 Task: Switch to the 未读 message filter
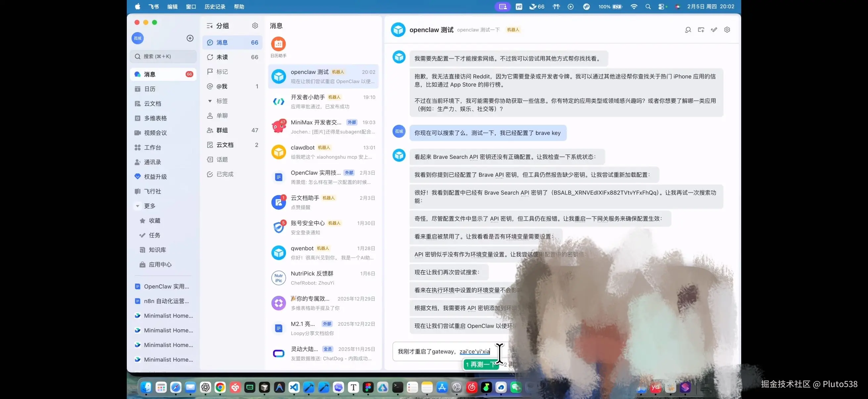coord(222,57)
